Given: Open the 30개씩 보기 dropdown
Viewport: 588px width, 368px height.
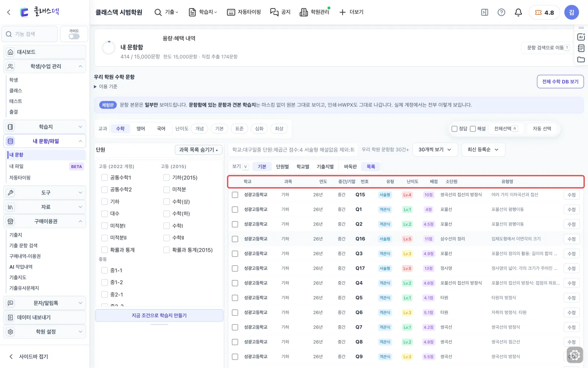Looking at the screenshot, I should (x=435, y=150).
